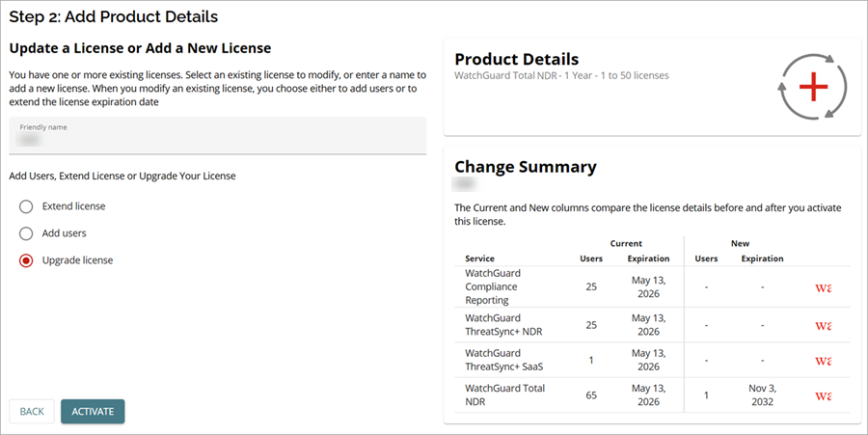Select the WatchGuard ThreatSync+ SaaS service name
The width and height of the screenshot is (868, 435).
click(x=504, y=360)
